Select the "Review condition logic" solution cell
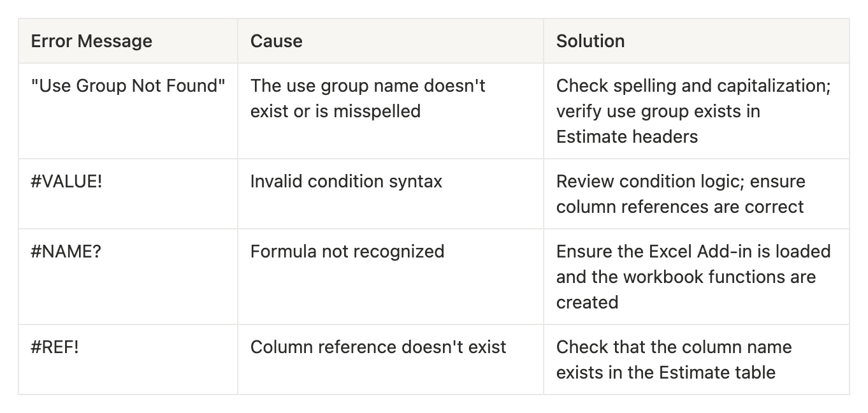The height and width of the screenshot is (413, 868). click(x=680, y=194)
